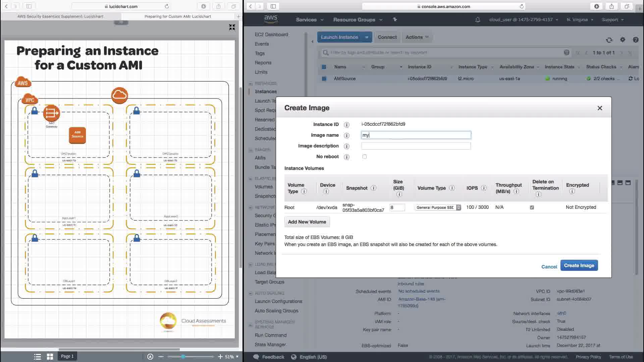Toggle the Delete on Termination checkbox

point(532,207)
